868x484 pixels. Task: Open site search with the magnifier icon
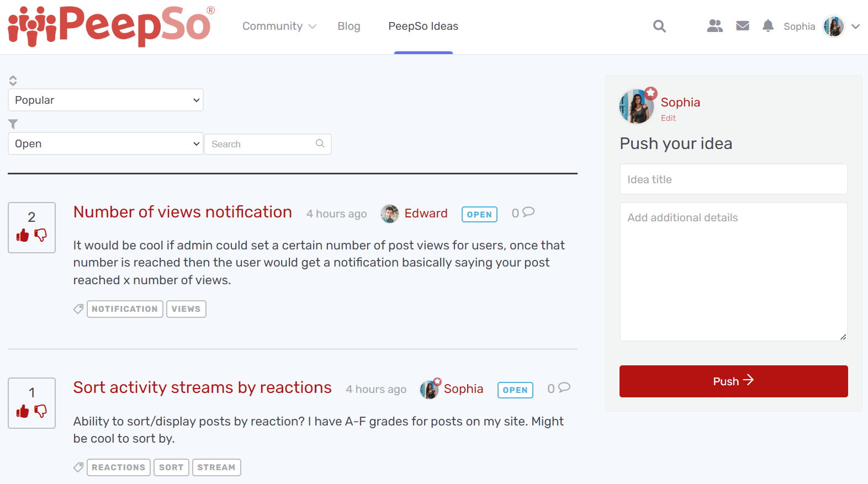(659, 26)
